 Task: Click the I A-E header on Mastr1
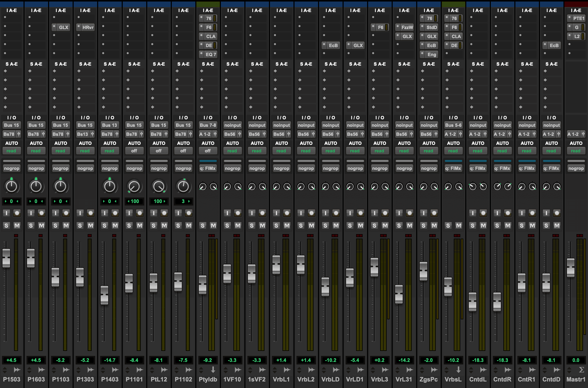pyautogui.click(x=576, y=10)
